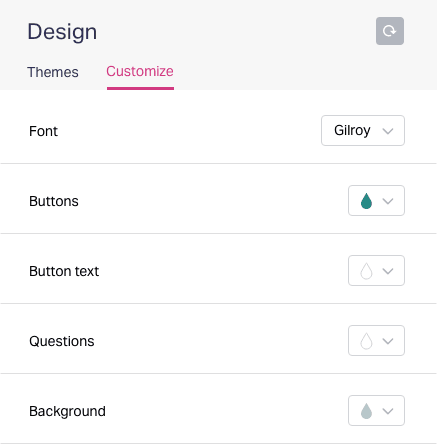The image size is (437, 444).
Task: Click the white droplet icon for Button text
Action: 366,271
